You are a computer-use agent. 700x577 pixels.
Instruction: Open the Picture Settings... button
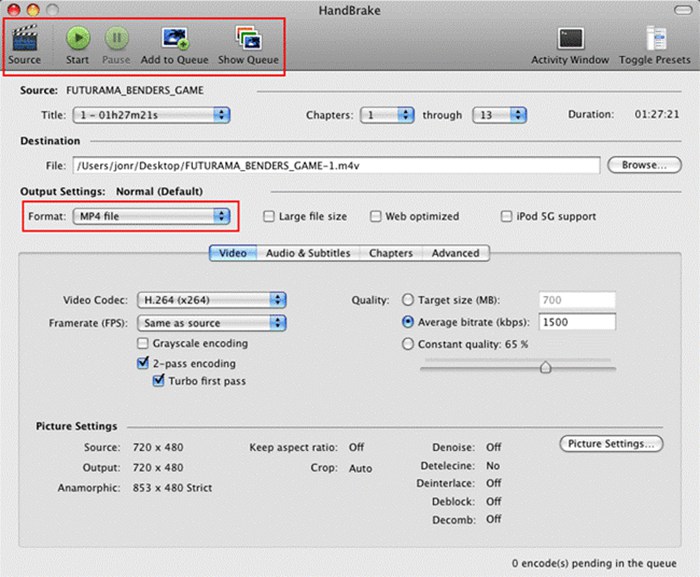(610, 443)
